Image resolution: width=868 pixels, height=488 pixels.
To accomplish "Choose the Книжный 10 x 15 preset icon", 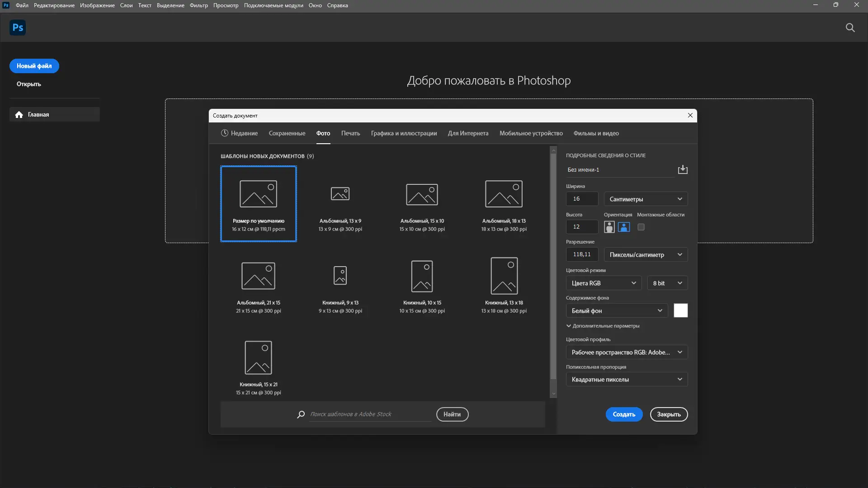I will (x=422, y=276).
